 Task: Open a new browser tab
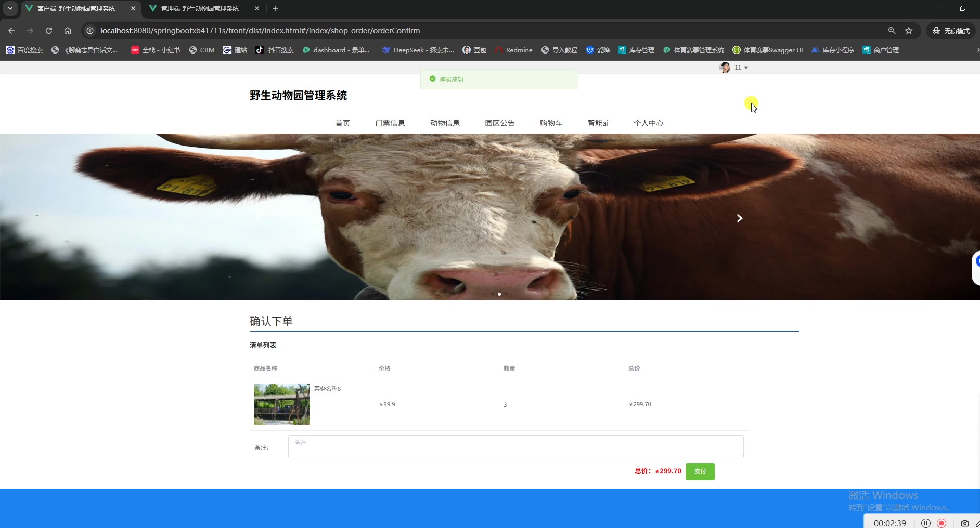pyautogui.click(x=276, y=8)
